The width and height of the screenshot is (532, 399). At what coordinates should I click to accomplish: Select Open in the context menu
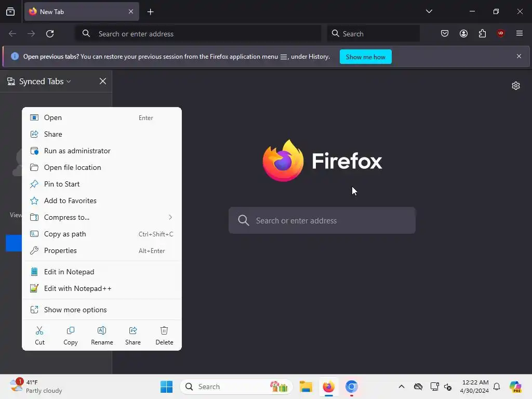(x=102, y=118)
